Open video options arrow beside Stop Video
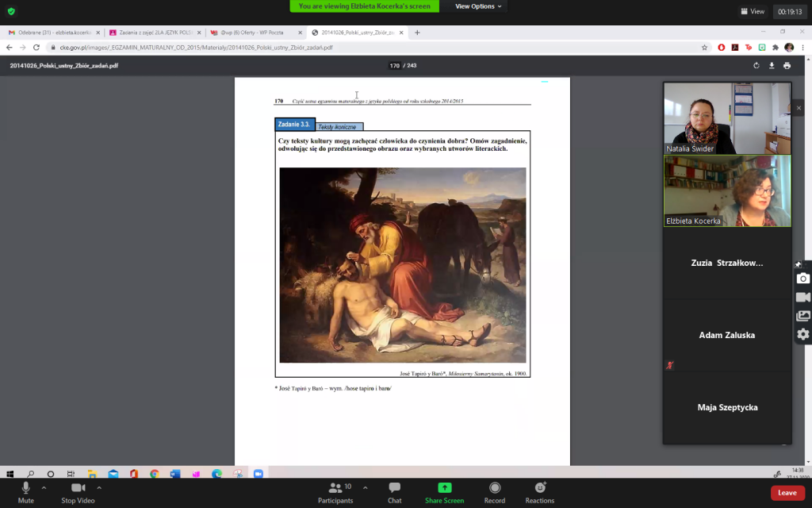This screenshot has width=812, height=508. pyautogui.click(x=99, y=487)
